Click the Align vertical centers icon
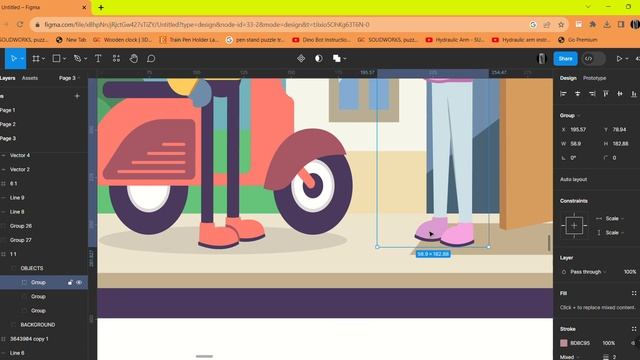 (620, 94)
